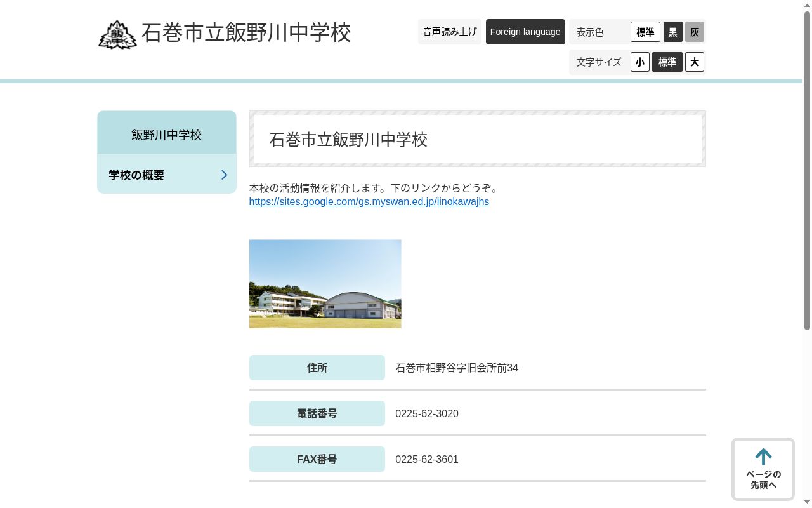Open the sites.google.com school link
Screen dimensions: 812x508
coord(369,202)
